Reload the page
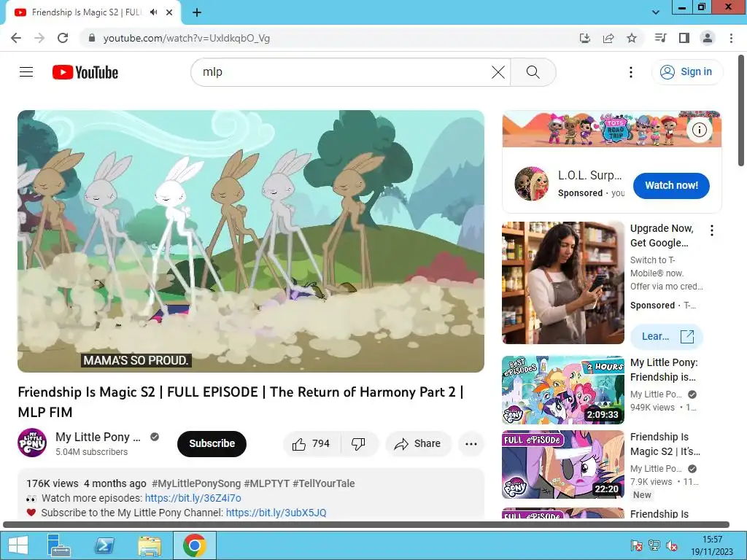This screenshot has height=560, width=747. [63, 38]
